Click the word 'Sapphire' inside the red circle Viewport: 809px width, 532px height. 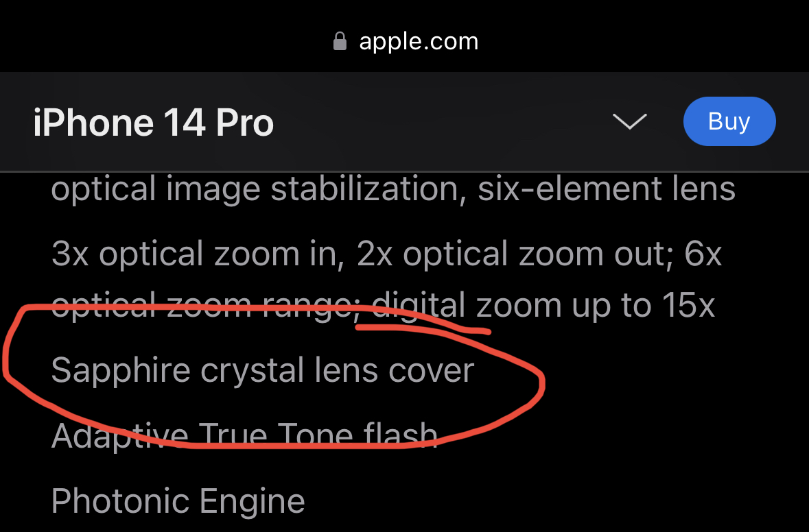[x=121, y=371]
